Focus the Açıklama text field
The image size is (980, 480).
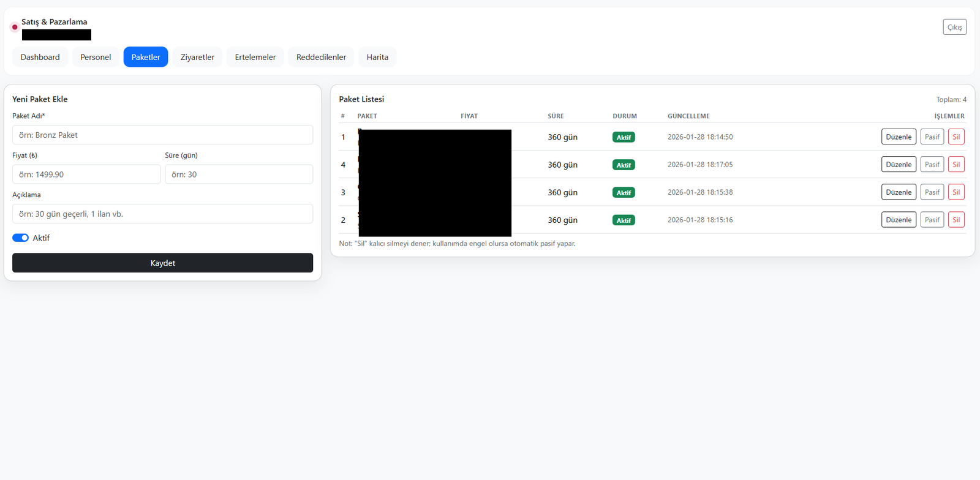tap(162, 214)
